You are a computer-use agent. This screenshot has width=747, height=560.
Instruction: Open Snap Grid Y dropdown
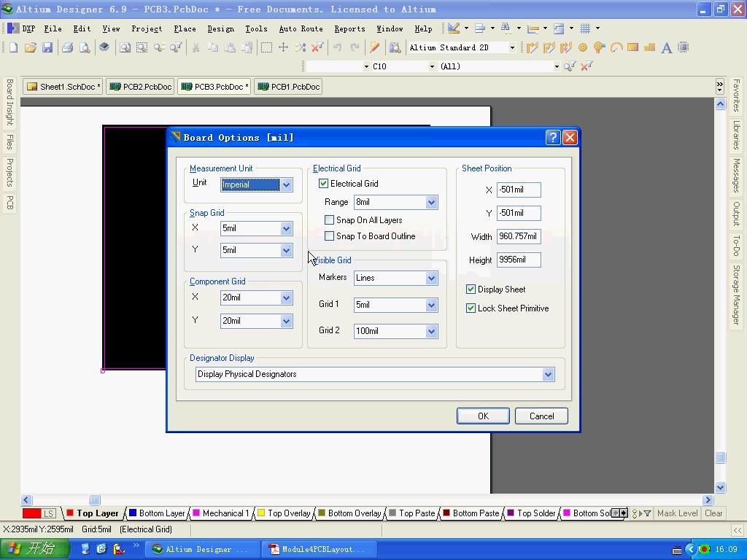pyautogui.click(x=286, y=251)
